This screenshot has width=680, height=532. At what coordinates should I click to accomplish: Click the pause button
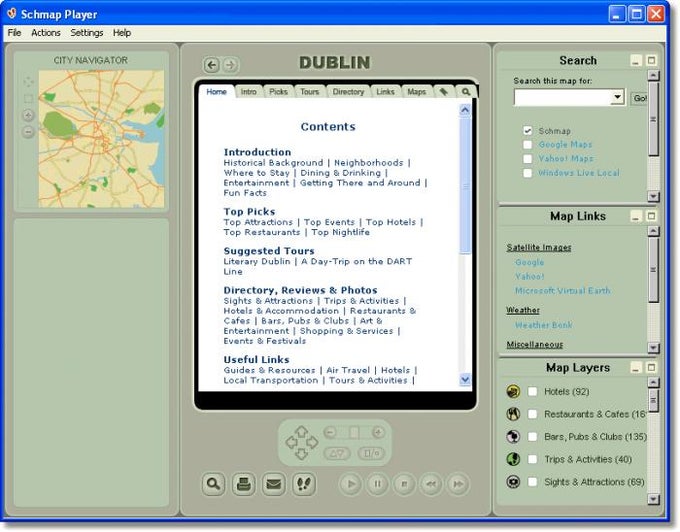coord(378,483)
